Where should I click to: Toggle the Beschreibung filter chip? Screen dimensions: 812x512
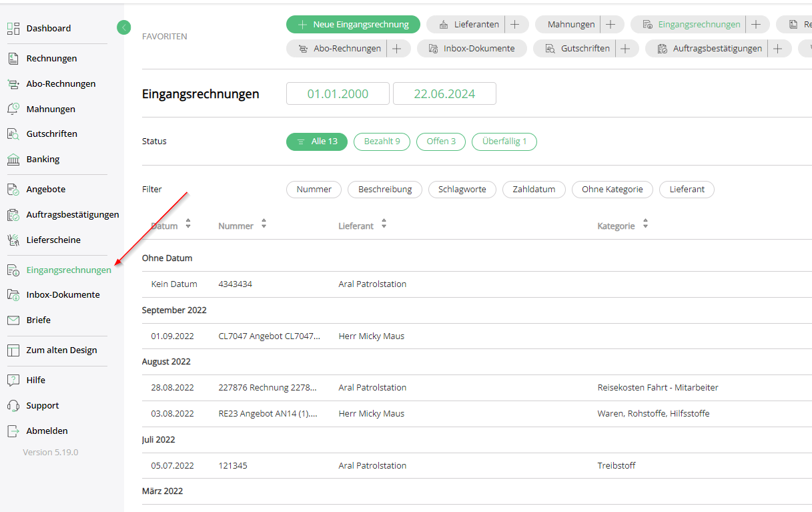coord(385,190)
